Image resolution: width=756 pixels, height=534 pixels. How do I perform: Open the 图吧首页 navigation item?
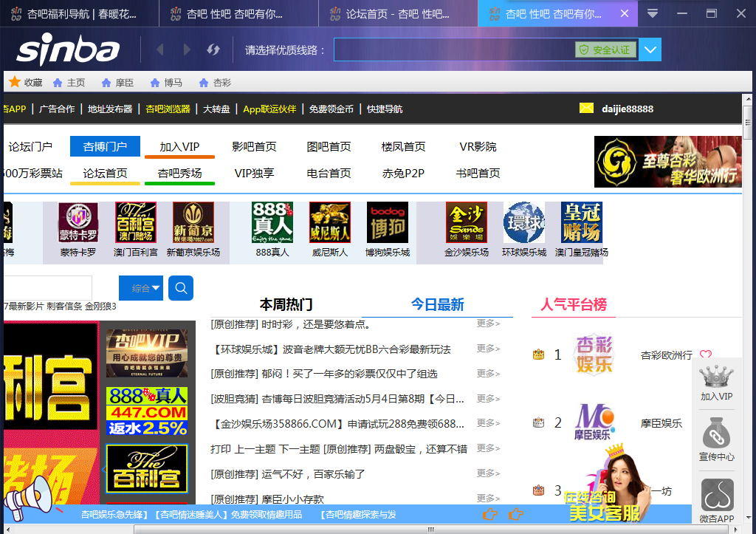coord(329,147)
